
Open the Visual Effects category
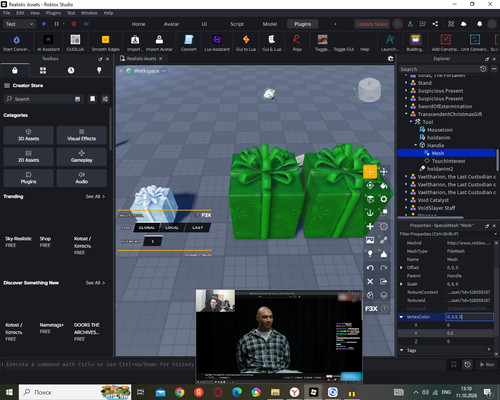pos(82,135)
